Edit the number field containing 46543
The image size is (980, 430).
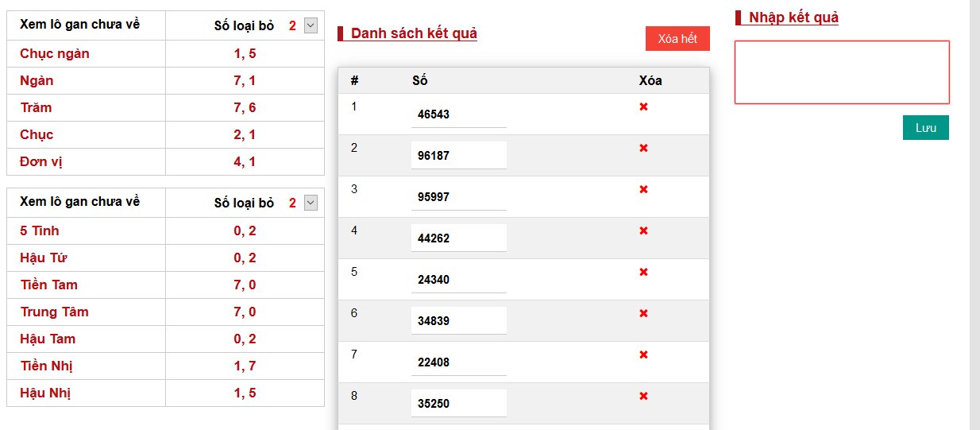tap(458, 114)
